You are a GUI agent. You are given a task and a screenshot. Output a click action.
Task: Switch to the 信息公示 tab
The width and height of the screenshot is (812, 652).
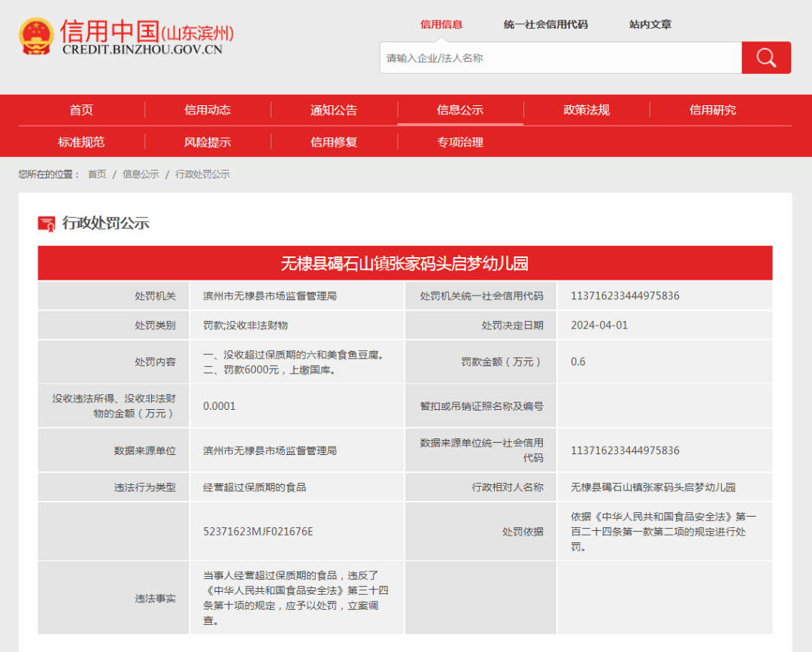pos(459,110)
